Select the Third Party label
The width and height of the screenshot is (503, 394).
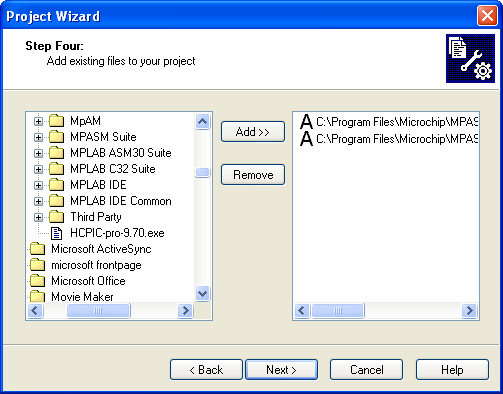[x=96, y=217]
